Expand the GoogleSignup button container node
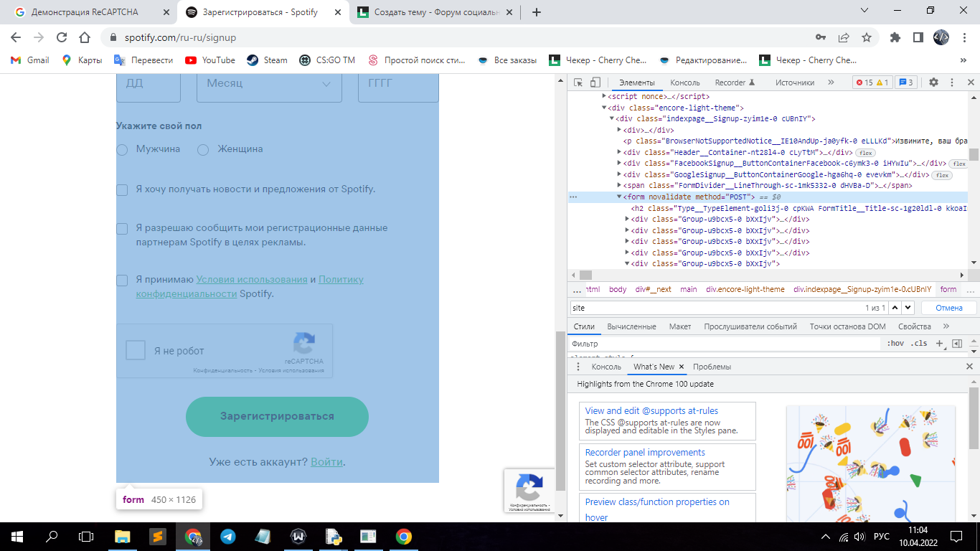 pos(619,174)
